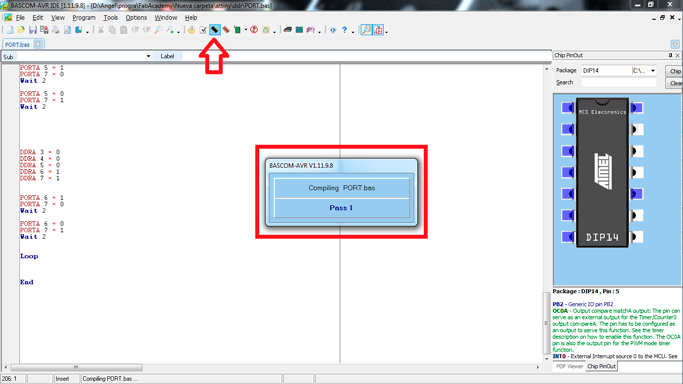Click the Chip button in PinOut panel
The height and width of the screenshot is (384, 683).
675,71
